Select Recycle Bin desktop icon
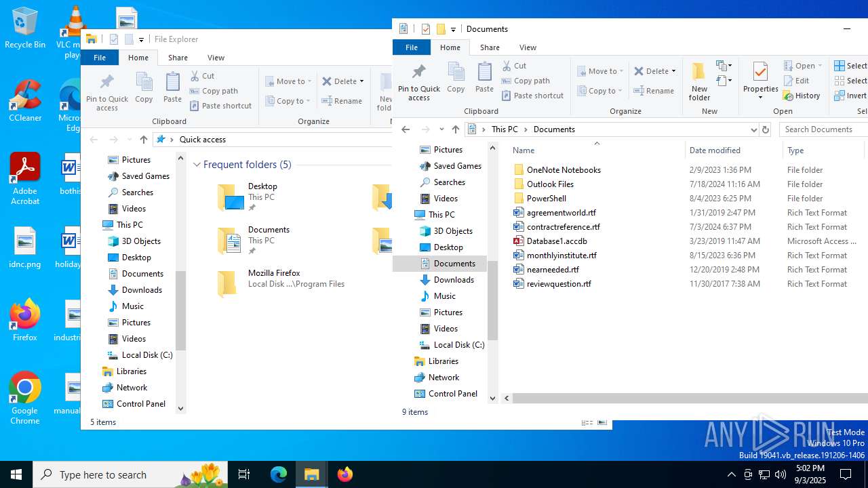 25,28
